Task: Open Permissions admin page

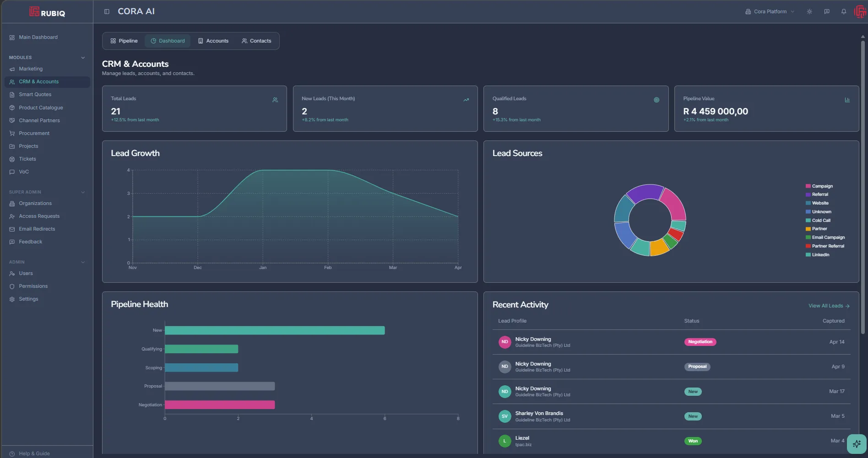Action: point(33,286)
